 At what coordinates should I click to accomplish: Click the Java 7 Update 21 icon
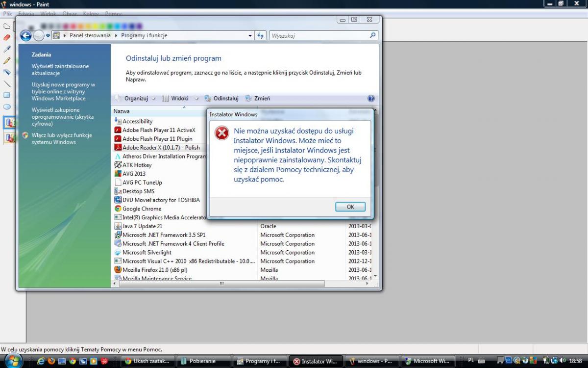click(118, 226)
